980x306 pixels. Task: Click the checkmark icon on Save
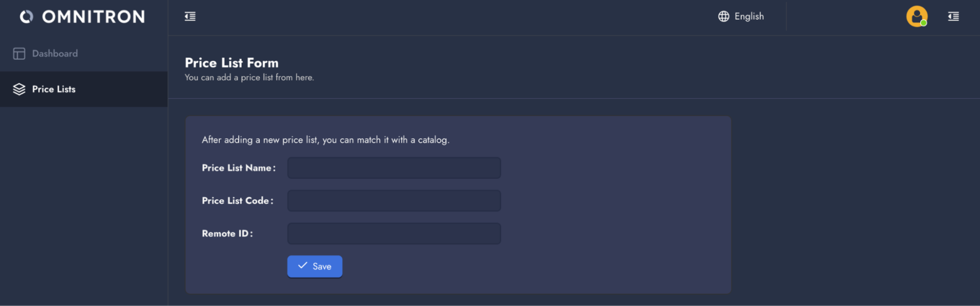[x=302, y=266]
